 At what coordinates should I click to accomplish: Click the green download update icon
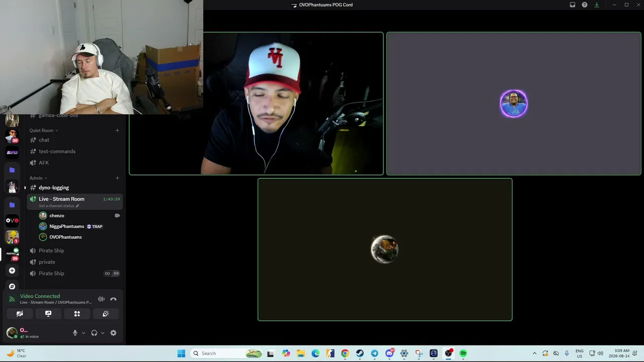click(x=597, y=5)
